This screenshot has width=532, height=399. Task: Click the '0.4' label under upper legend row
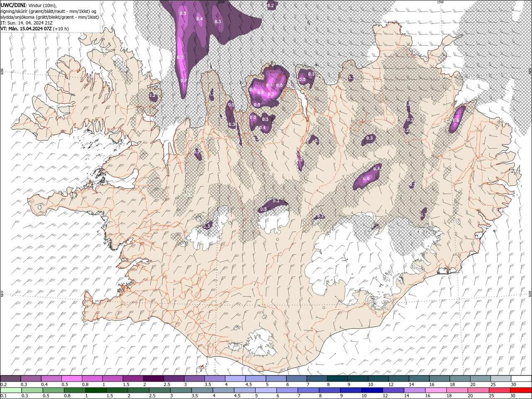click(44, 384)
